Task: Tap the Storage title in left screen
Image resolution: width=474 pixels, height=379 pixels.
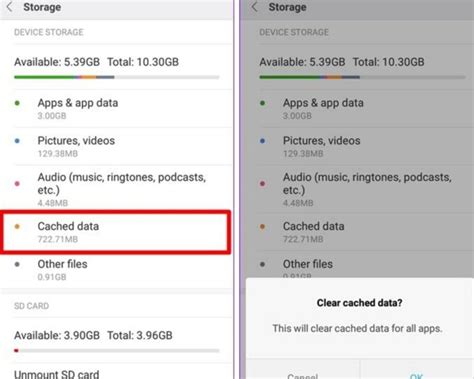Action: click(x=42, y=7)
